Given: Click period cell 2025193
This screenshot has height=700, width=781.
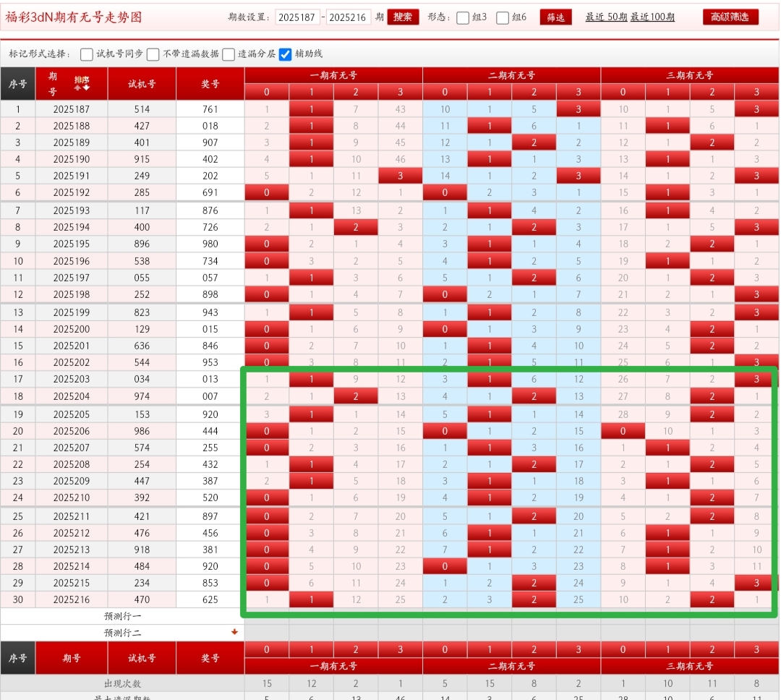Looking at the screenshot, I should pos(72,210).
